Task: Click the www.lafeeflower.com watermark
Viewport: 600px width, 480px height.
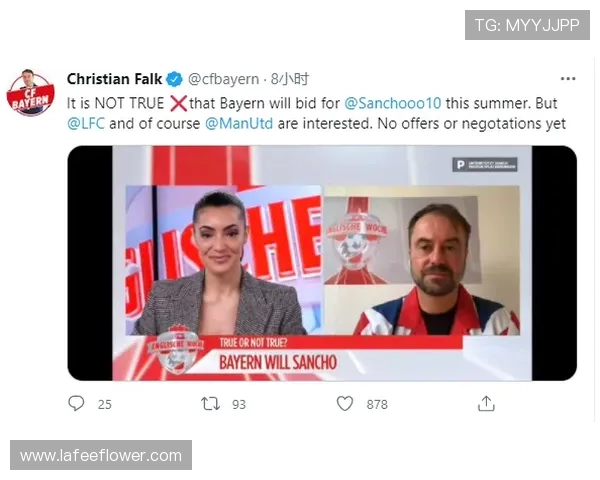Action: coord(101,456)
